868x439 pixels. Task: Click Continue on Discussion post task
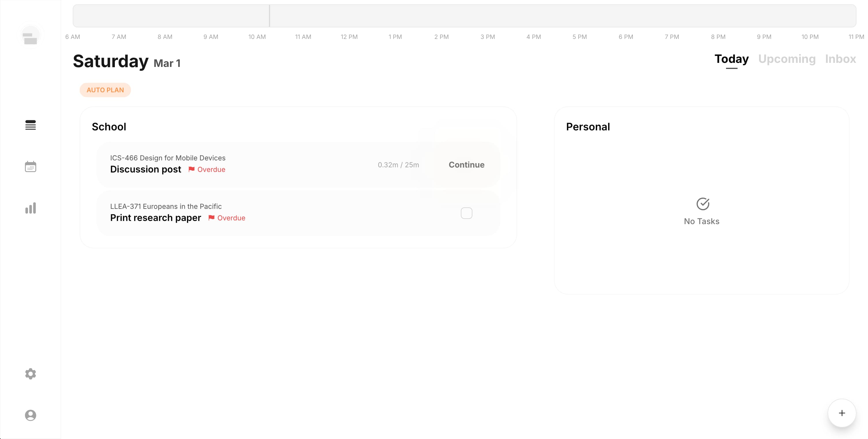pyautogui.click(x=466, y=164)
